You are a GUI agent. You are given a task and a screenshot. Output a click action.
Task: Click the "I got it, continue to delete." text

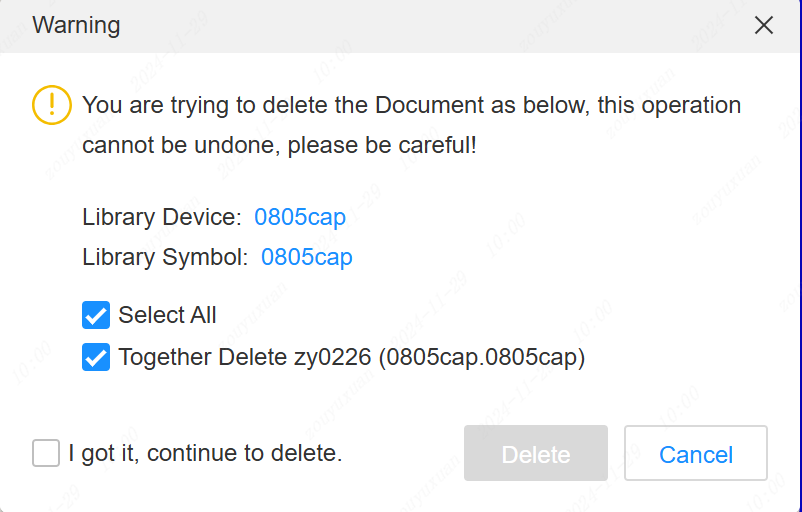(x=205, y=453)
